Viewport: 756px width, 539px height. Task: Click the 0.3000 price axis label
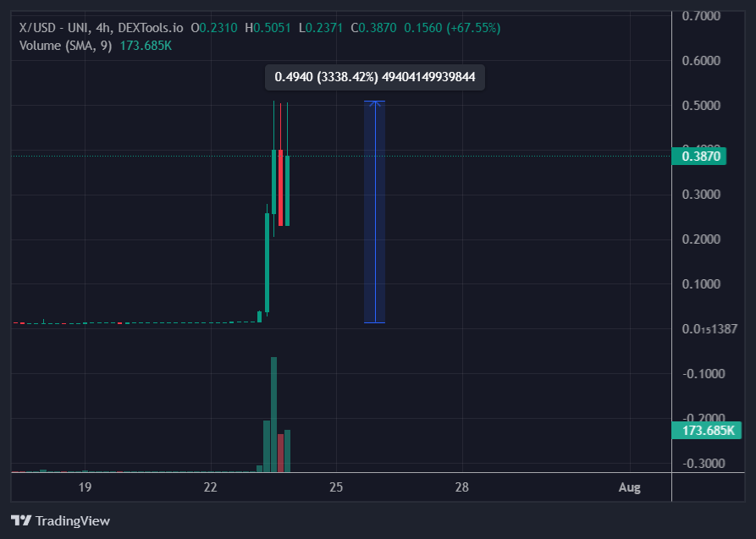tap(701, 195)
